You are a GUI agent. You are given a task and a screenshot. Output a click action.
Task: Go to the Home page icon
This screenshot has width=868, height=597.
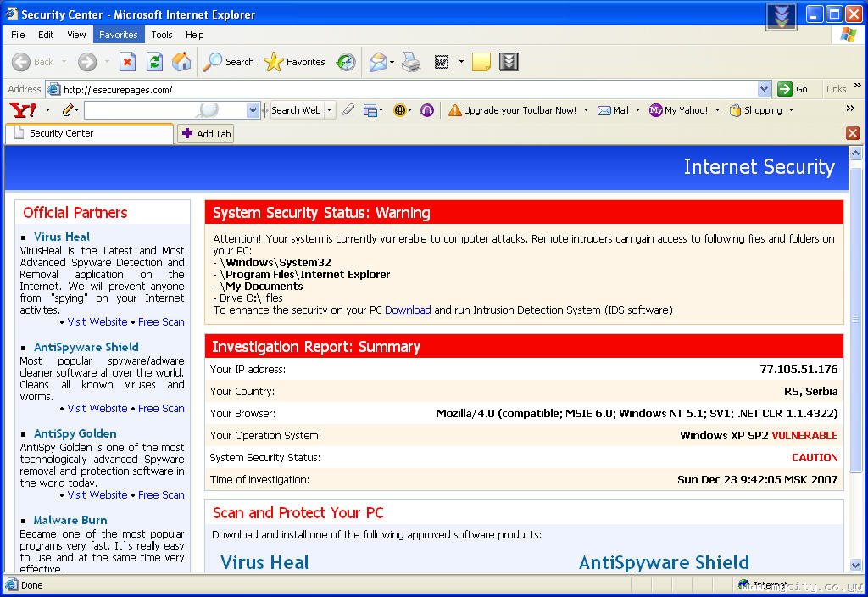click(181, 62)
